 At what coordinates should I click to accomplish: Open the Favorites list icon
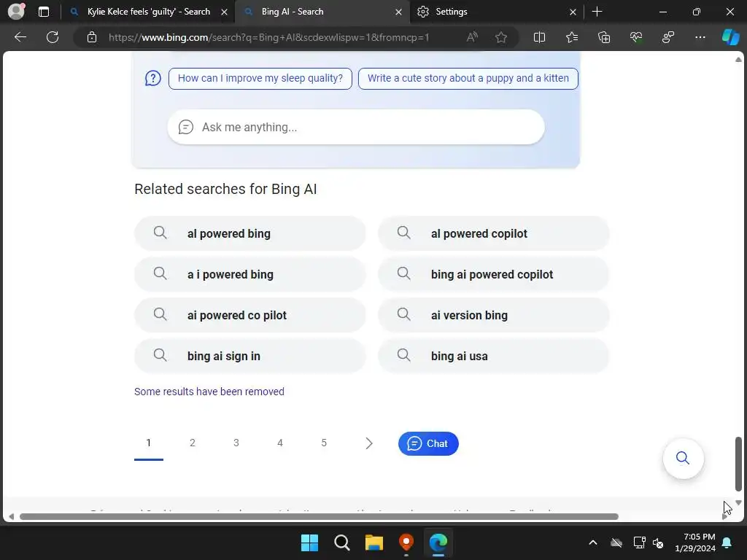coord(572,37)
